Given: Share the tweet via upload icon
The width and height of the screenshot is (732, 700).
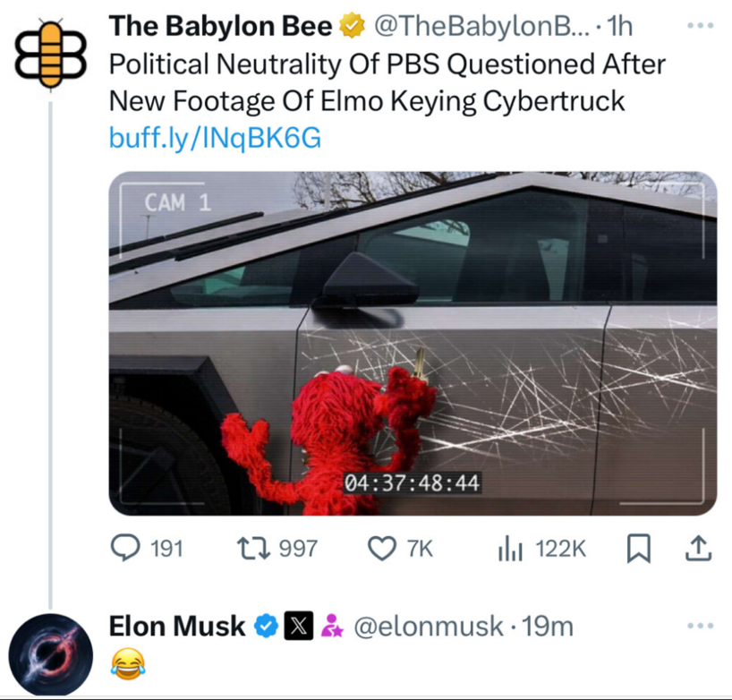Looking at the screenshot, I should (698, 548).
